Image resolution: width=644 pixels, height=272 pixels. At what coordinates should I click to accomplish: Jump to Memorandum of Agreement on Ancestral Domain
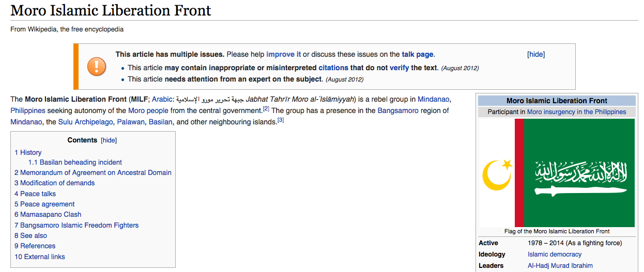(93, 172)
